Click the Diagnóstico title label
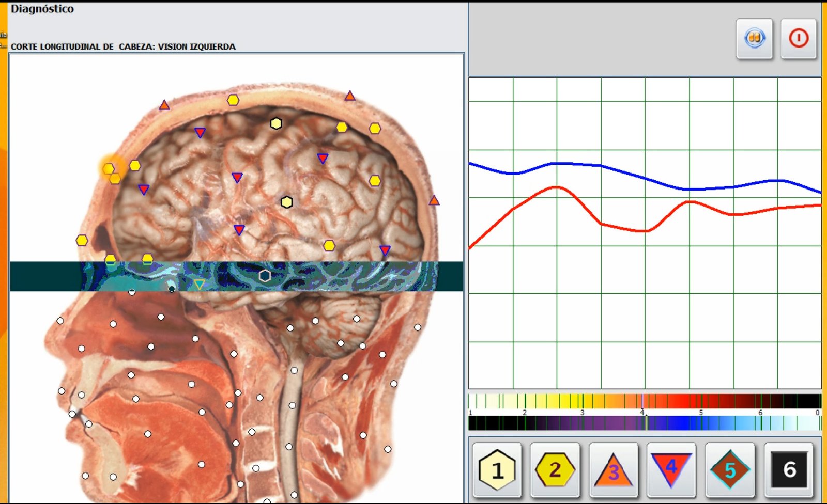Viewport: 827px width, 504px height. coord(42,9)
